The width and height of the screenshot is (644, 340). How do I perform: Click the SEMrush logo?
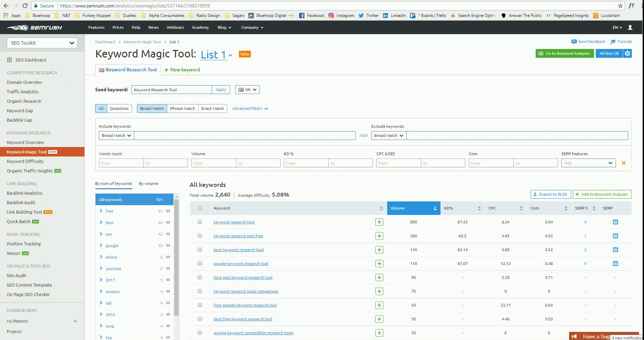34,27
